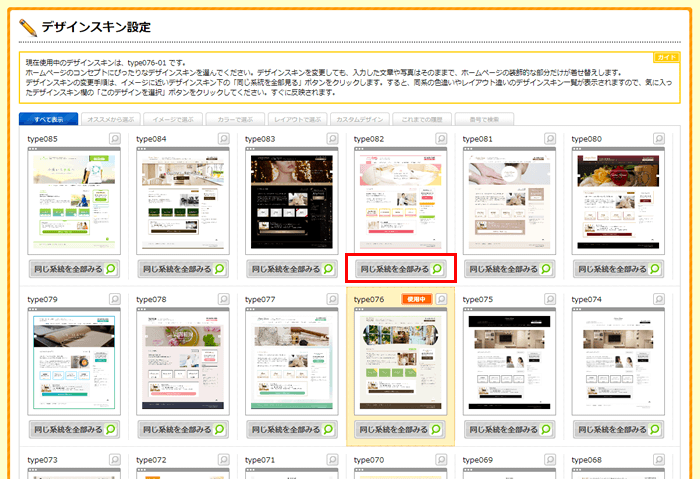Click the magnifier icon beside type077
The image size is (700, 479).
(333, 299)
